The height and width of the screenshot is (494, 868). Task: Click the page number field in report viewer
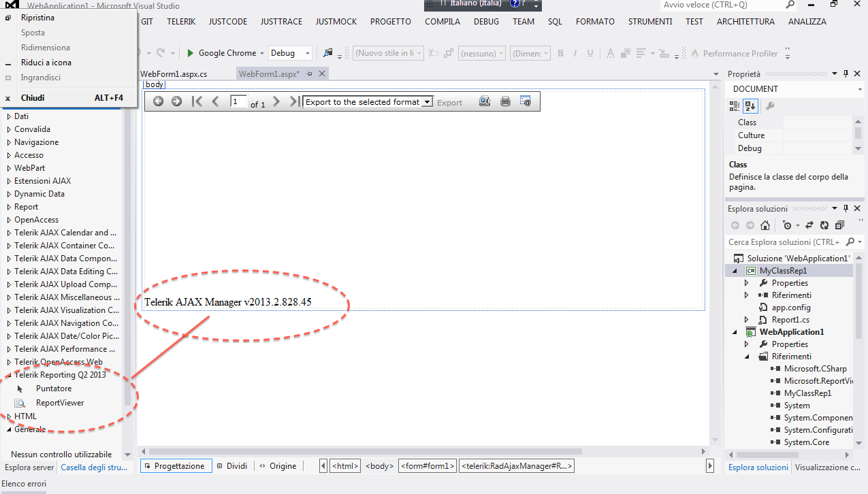tap(238, 101)
